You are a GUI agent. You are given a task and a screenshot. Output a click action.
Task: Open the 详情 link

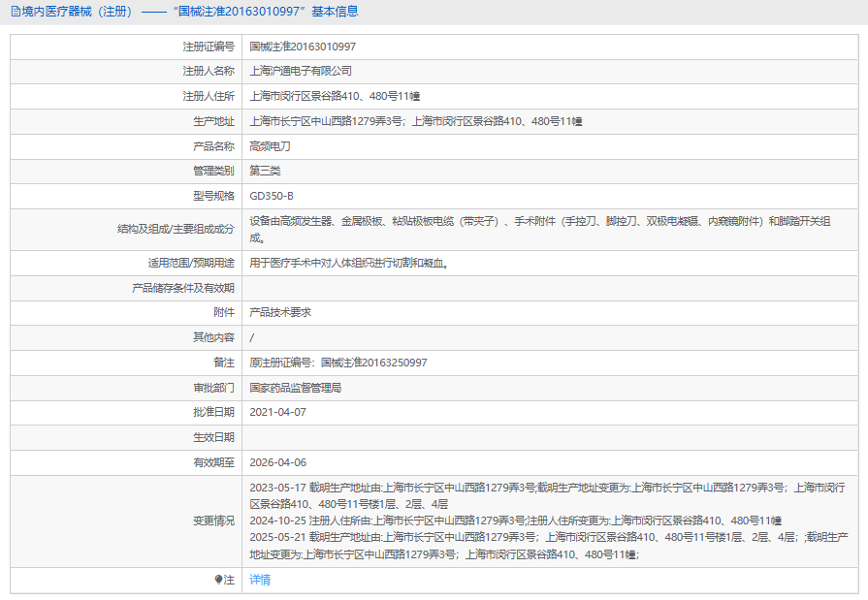[260, 580]
